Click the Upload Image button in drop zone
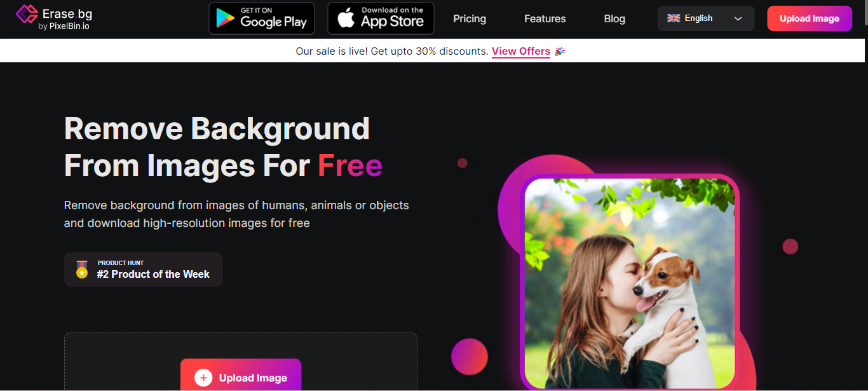The image size is (868, 391). (241, 375)
